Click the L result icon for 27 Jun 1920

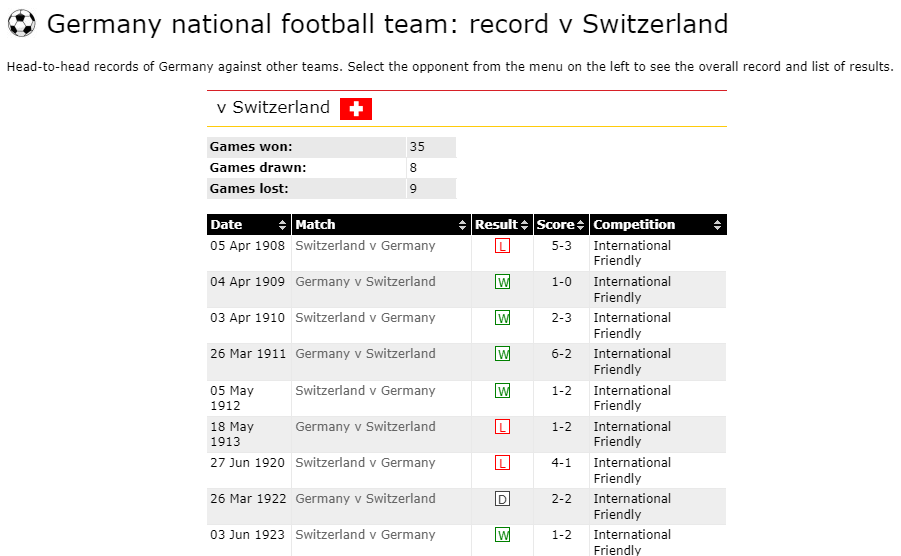[x=502, y=463]
